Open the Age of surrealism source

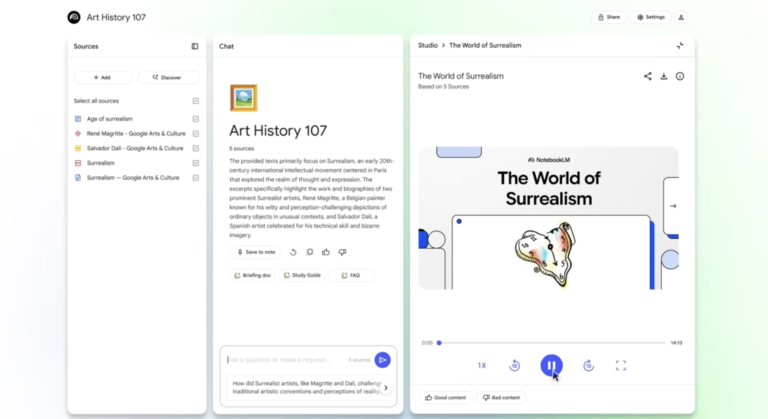click(110, 119)
